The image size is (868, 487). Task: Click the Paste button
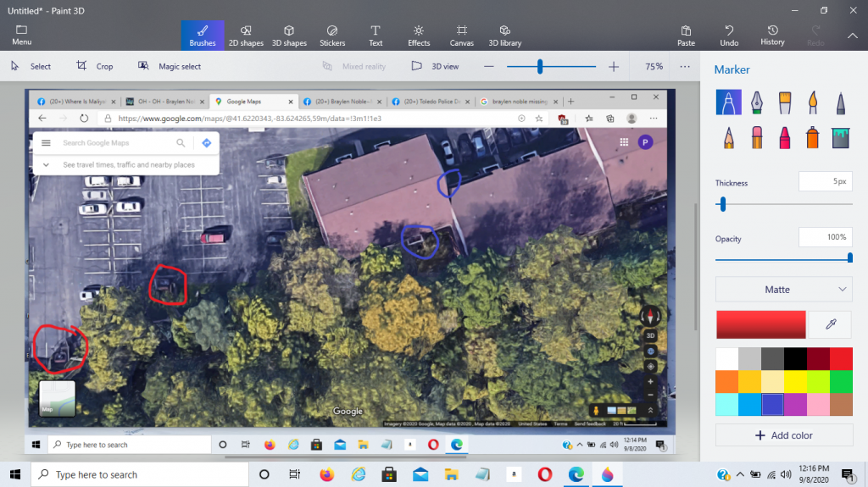686,35
